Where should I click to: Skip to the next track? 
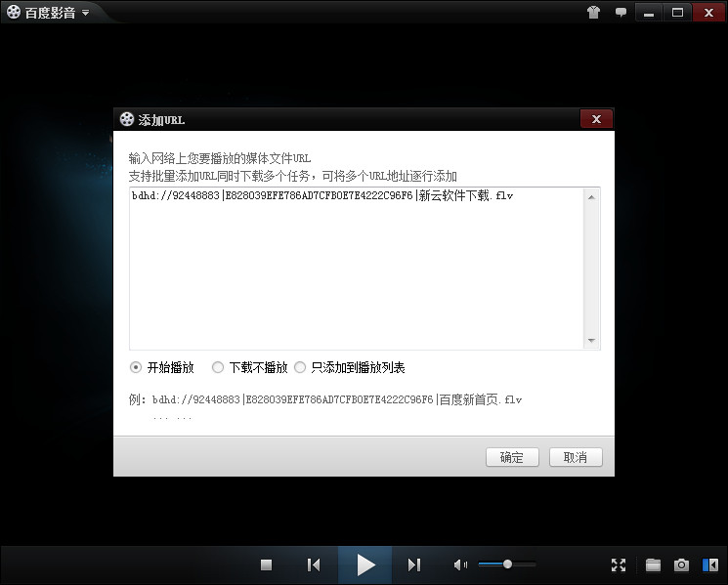[413, 564]
